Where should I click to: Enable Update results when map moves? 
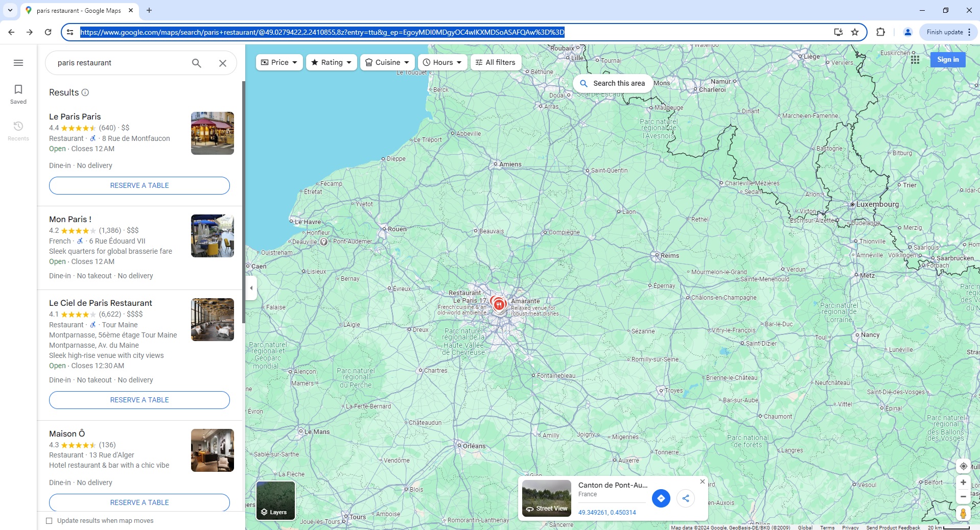point(49,520)
